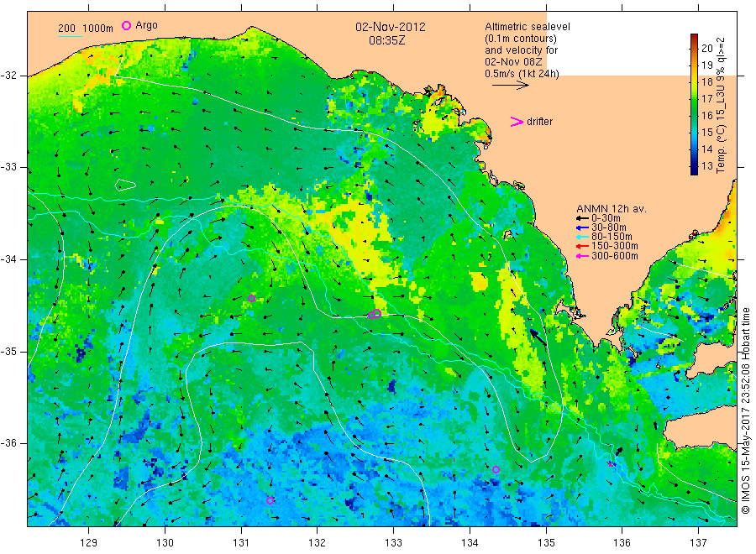Image resolution: width=756 pixels, height=554 pixels.
Task: Click the large ANMN current arrow near 135E 34.9S
Action: [x=538, y=337]
